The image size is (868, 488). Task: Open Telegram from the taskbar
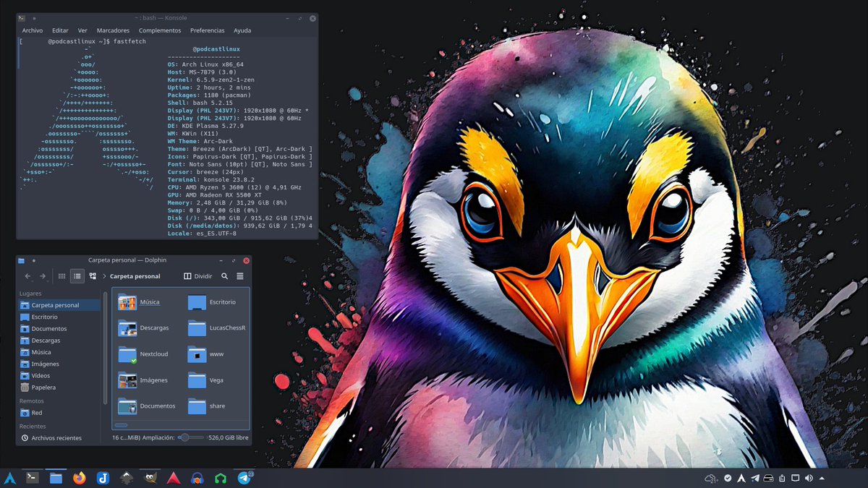[244, 477]
